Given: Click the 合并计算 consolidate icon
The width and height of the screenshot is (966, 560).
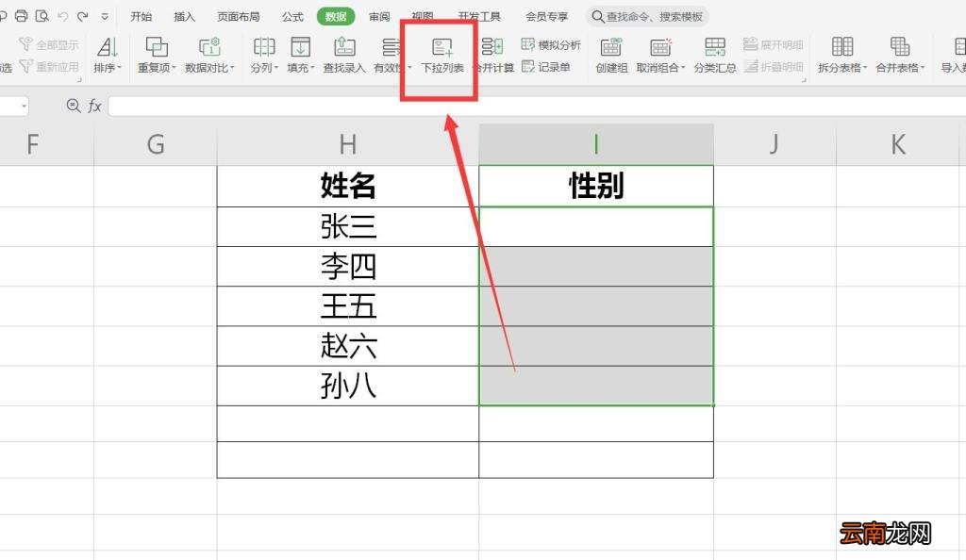Looking at the screenshot, I should [x=492, y=47].
